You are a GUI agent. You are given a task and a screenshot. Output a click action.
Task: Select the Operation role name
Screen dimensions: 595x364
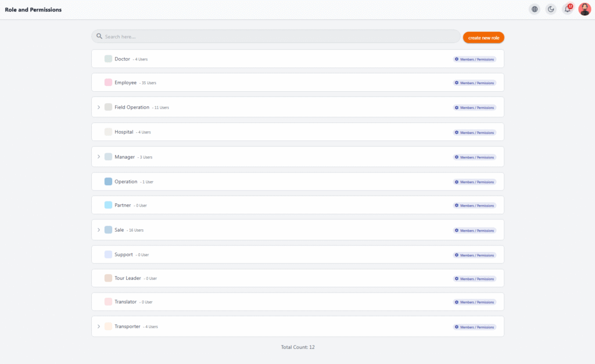pos(126,182)
